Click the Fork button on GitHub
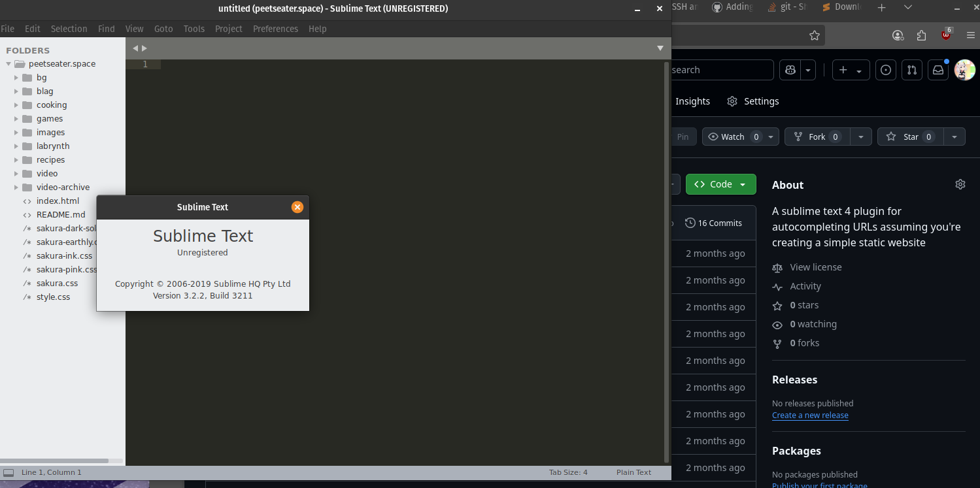 [x=817, y=137]
